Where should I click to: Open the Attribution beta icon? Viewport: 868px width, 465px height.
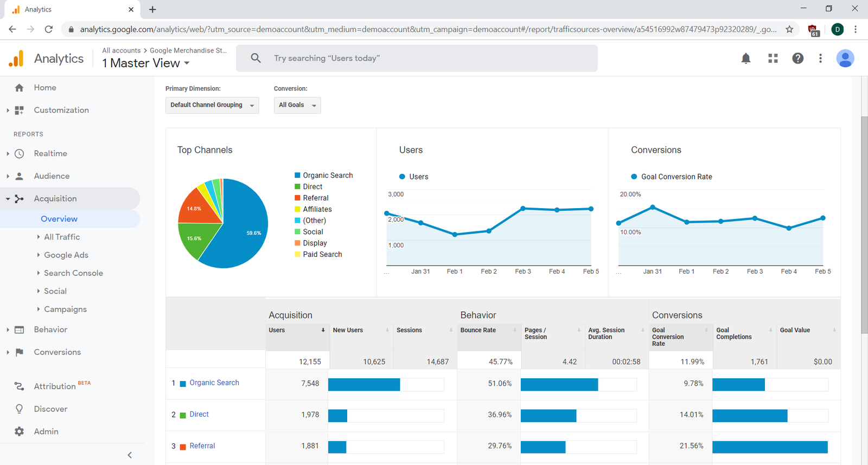point(20,386)
